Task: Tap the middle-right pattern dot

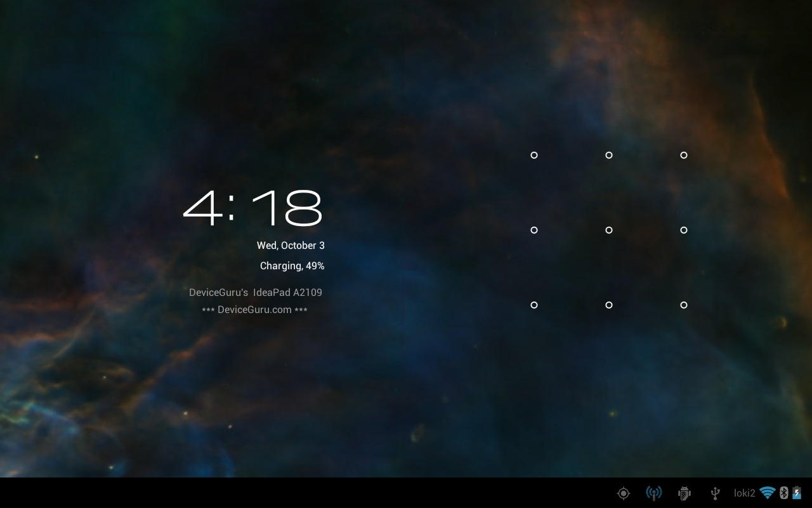Action: click(x=684, y=230)
